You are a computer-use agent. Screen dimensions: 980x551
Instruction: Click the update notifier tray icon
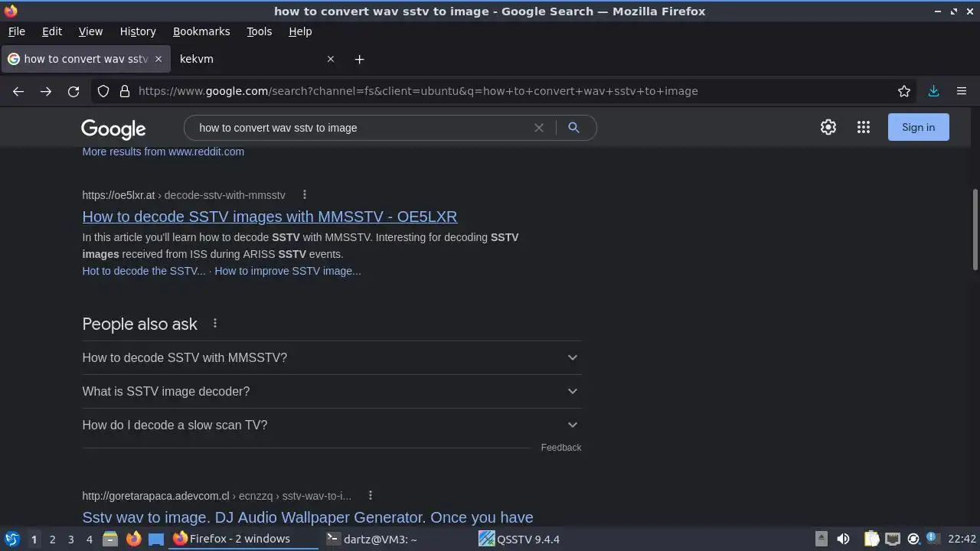913,539
